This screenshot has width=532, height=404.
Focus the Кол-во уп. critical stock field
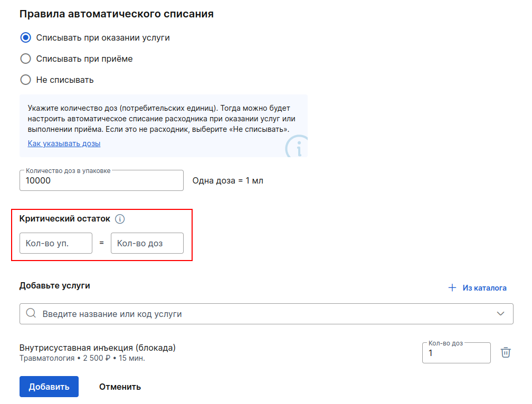[x=56, y=243]
